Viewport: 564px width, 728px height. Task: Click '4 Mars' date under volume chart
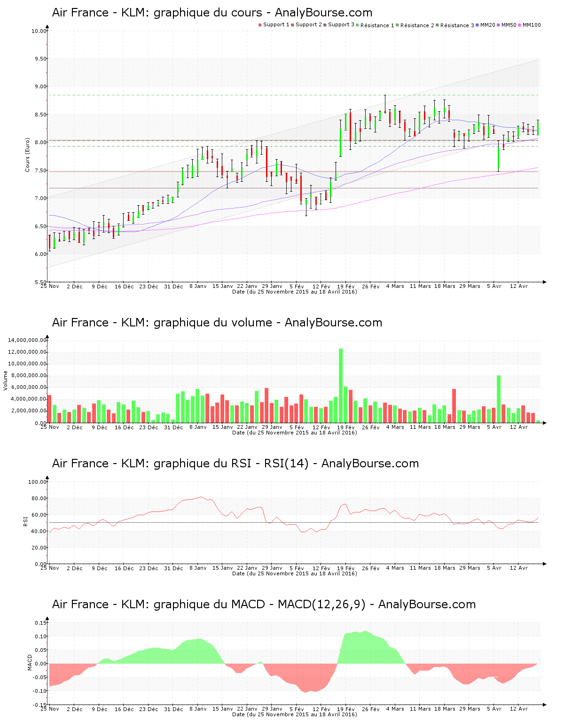click(395, 427)
